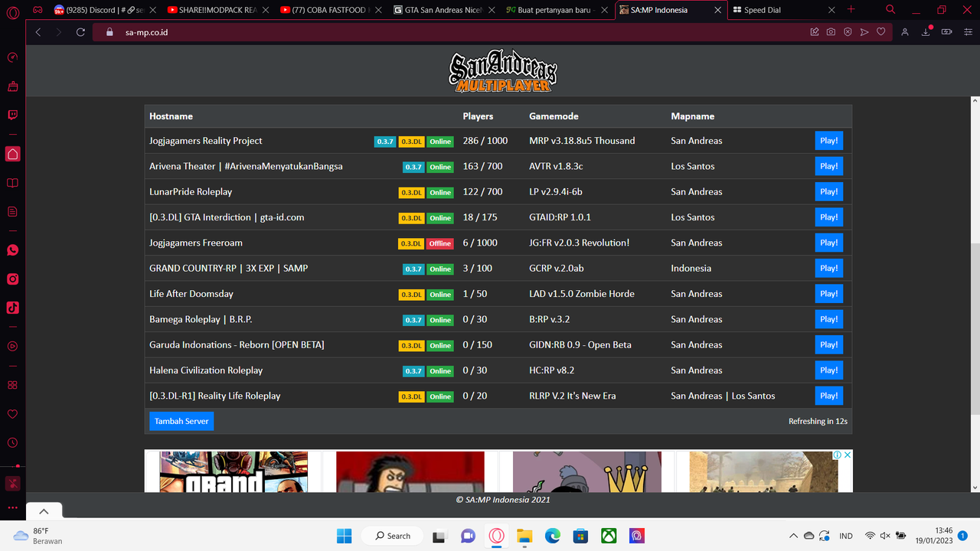
Task: Click the browser back arrow
Action: point(38,32)
